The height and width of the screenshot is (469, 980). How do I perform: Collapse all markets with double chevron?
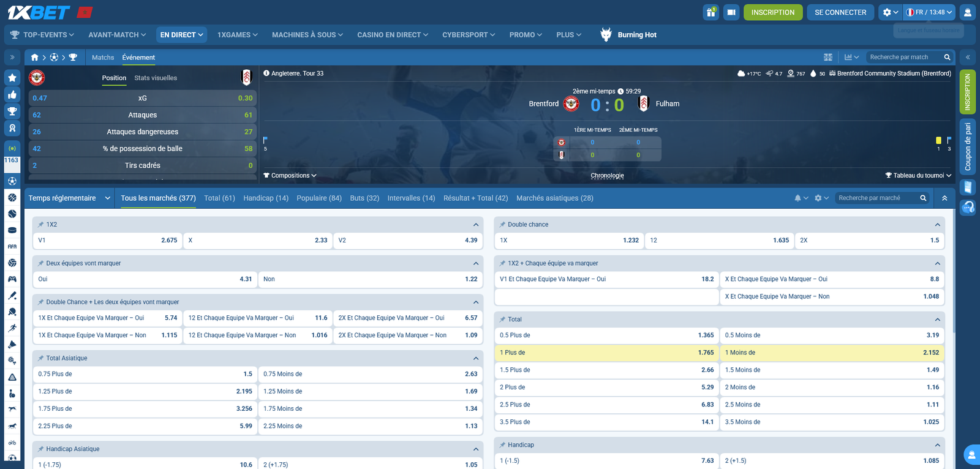944,198
